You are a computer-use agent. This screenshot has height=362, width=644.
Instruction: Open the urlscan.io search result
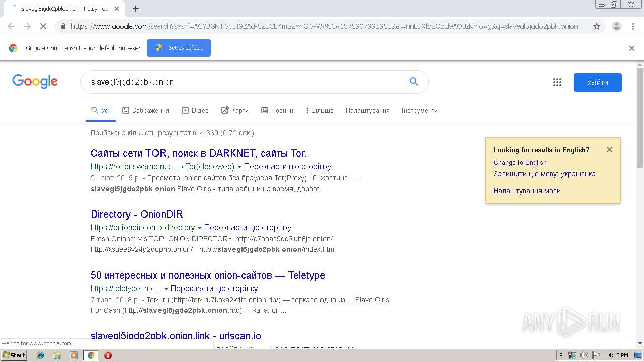[x=176, y=335]
